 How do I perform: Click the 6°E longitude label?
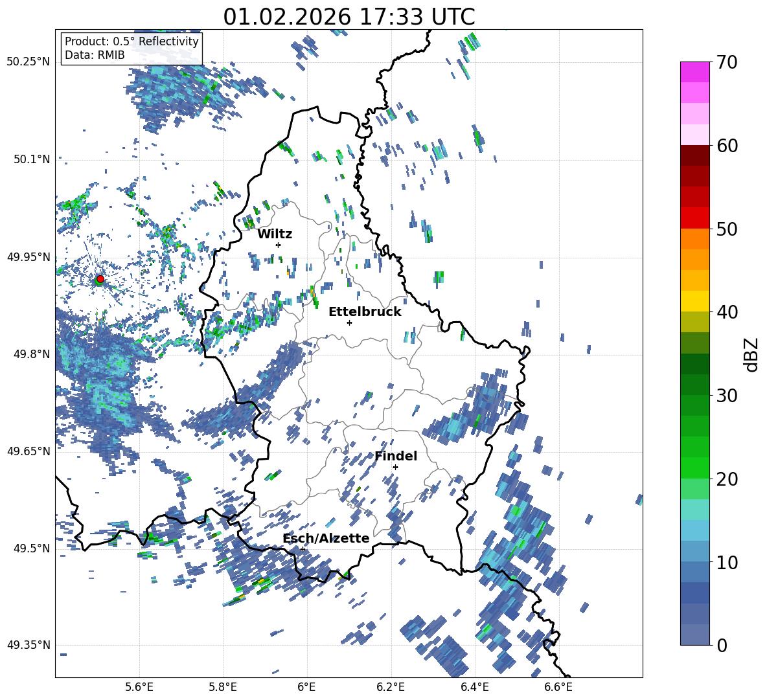tap(306, 687)
